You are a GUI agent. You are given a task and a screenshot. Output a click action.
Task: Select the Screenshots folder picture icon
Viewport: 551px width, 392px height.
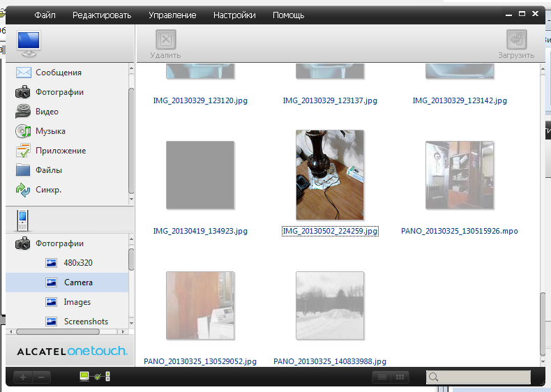tap(52, 322)
